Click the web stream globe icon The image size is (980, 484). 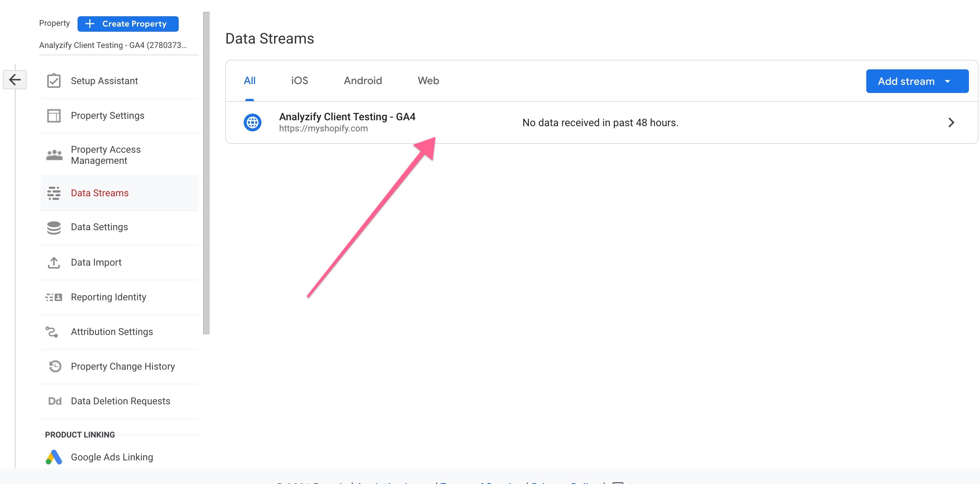tap(252, 122)
